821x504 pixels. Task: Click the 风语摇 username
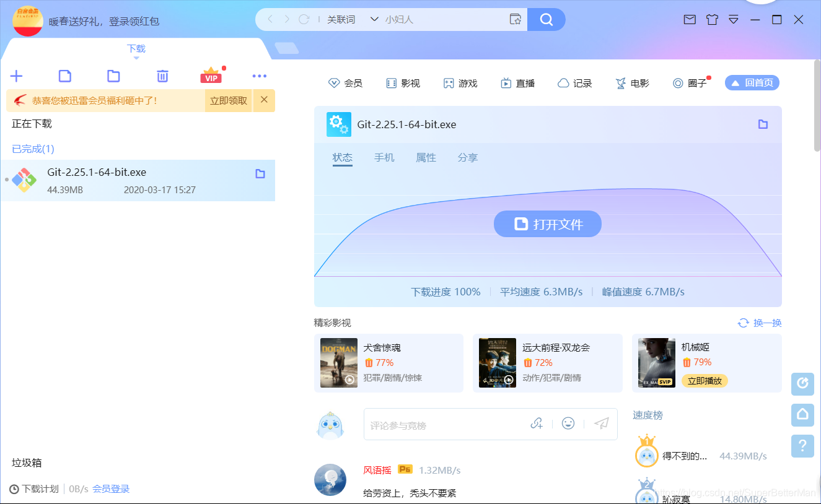(x=377, y=470)
